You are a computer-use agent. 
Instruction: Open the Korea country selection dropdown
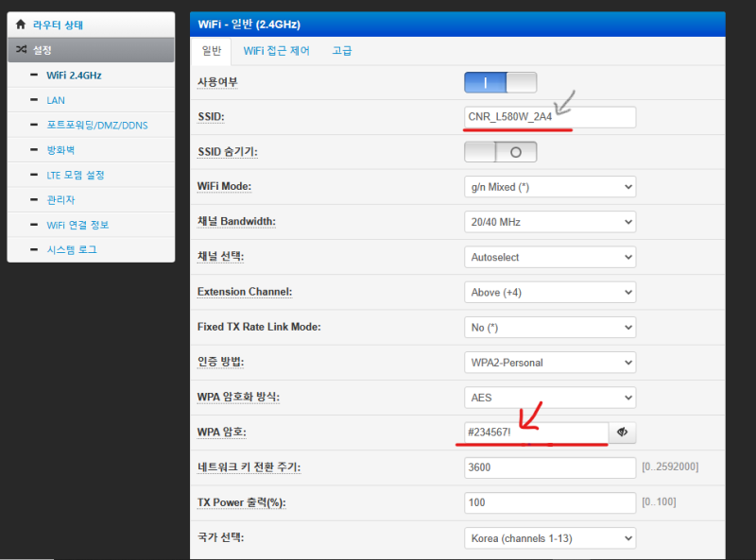point(549,537)
